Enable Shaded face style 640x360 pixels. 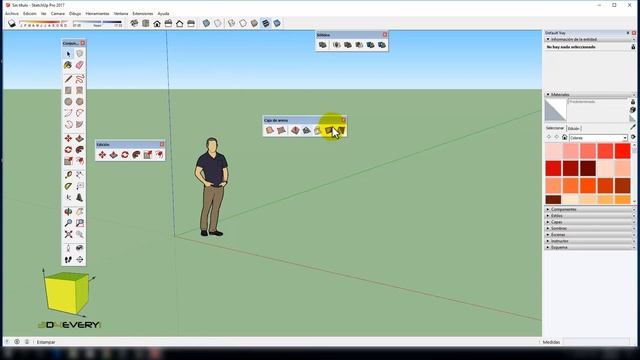pyautogui.click(x=254, y=23)
